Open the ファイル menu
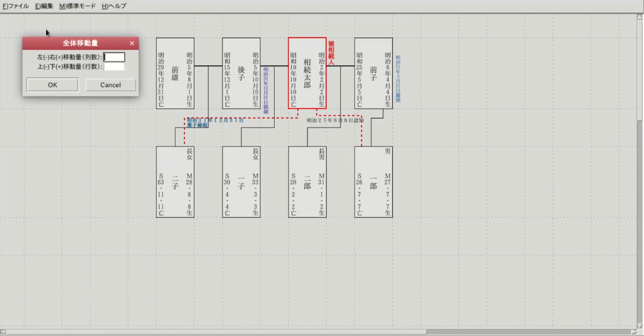644x336 pixels. pyautogui.click(x=15, y=6)
